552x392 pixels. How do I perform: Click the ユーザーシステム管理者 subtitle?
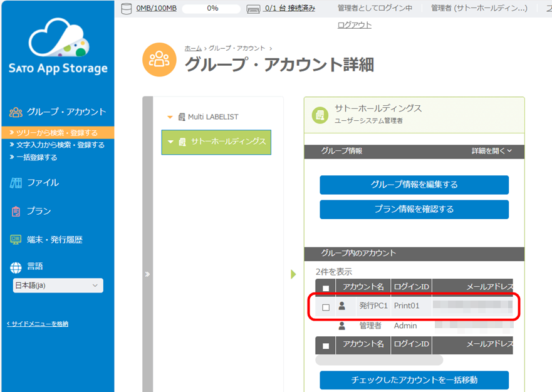point(368,121)
